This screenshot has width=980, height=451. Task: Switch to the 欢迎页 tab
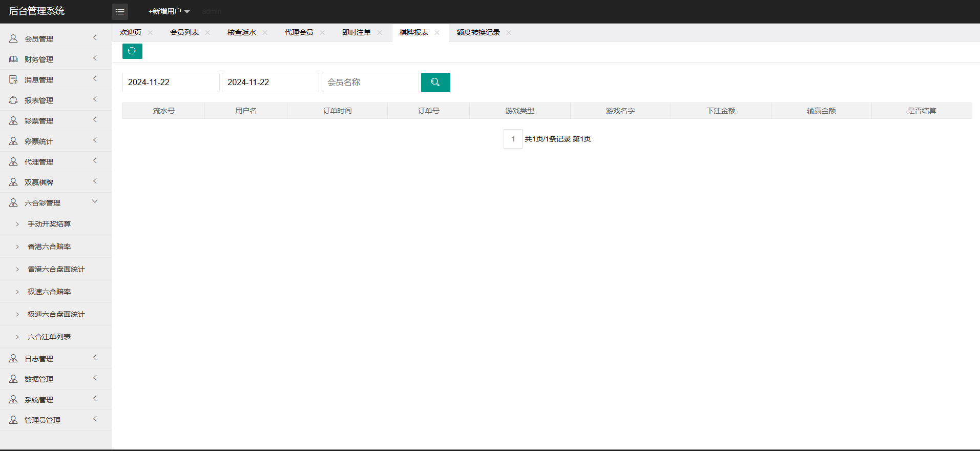(x=131, y=32)
